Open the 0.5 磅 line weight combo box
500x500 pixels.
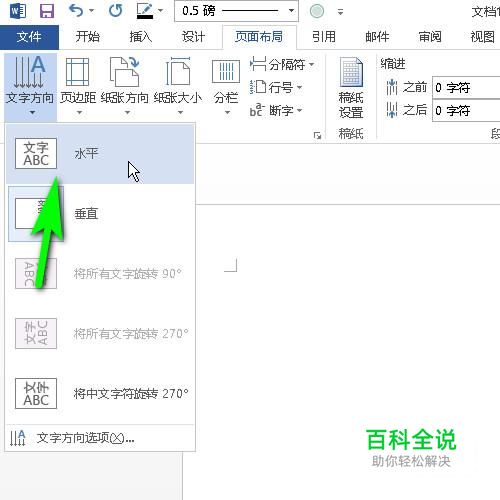(x=236, y=11)
